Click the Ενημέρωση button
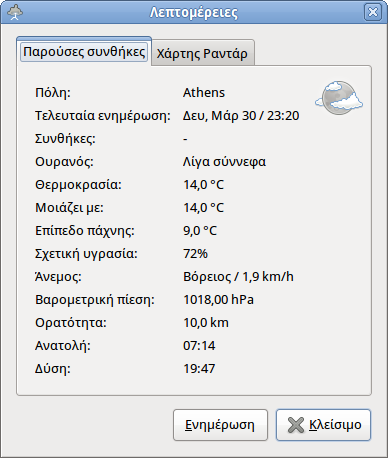 (x=220, y=425)
